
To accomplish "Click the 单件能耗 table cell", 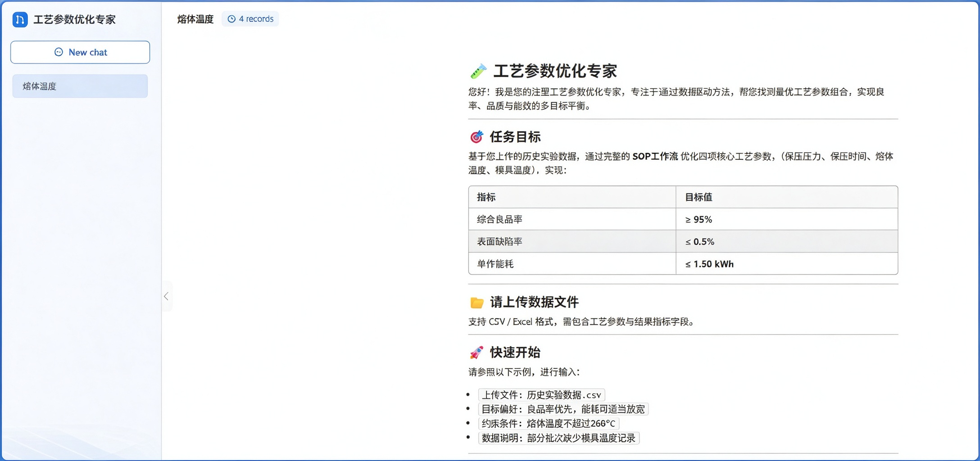I will [572, 263].
